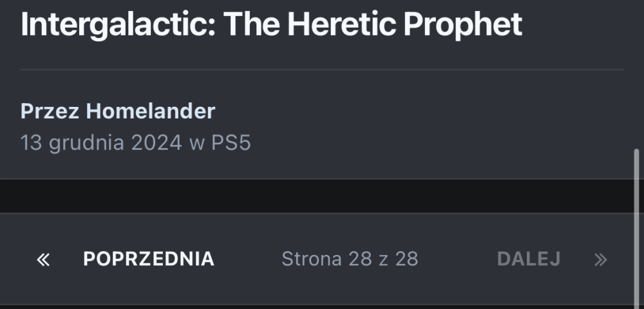Go to previous page via POPRZEDNIA
This screenshot has width=644, height=309.
click(148, 259)
